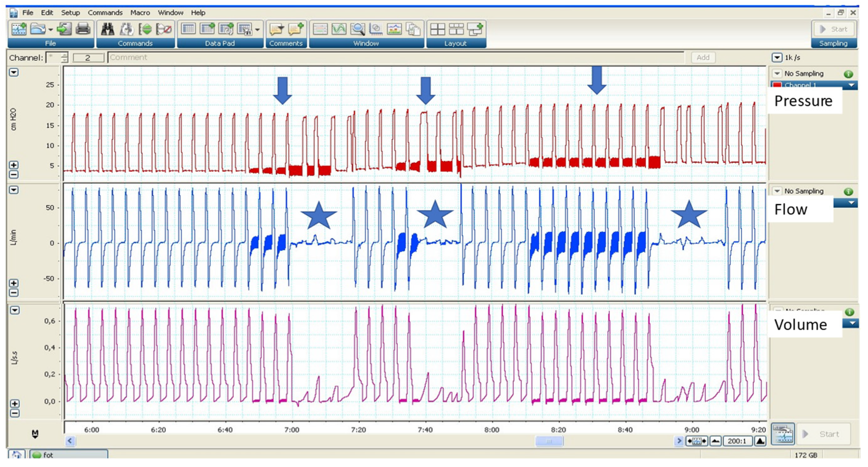The image size is (868, 467).
Task: Click the New Document icon in File toolbar
Action: click(x=19, y=29)
